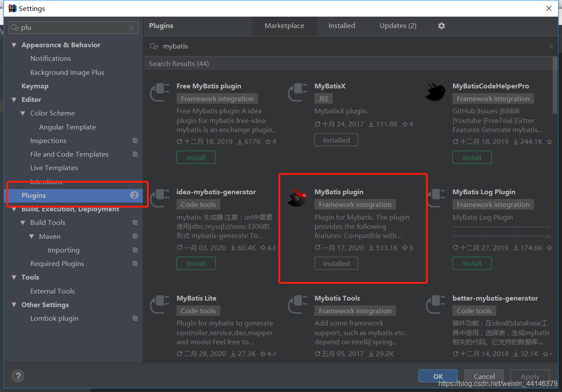
Task: Collapse Build Tools node
Action: pyautogui.click(x=23, y=223)
